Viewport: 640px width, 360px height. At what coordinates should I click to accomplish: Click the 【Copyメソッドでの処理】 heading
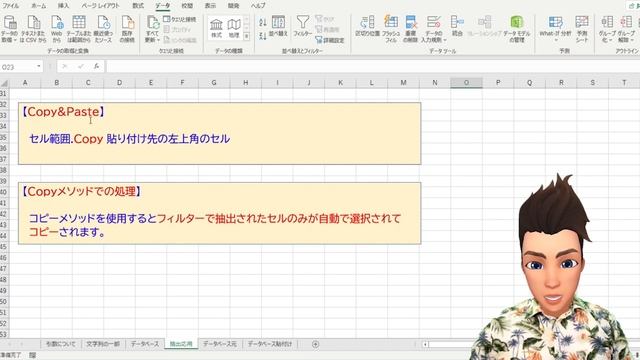(81, 191)
